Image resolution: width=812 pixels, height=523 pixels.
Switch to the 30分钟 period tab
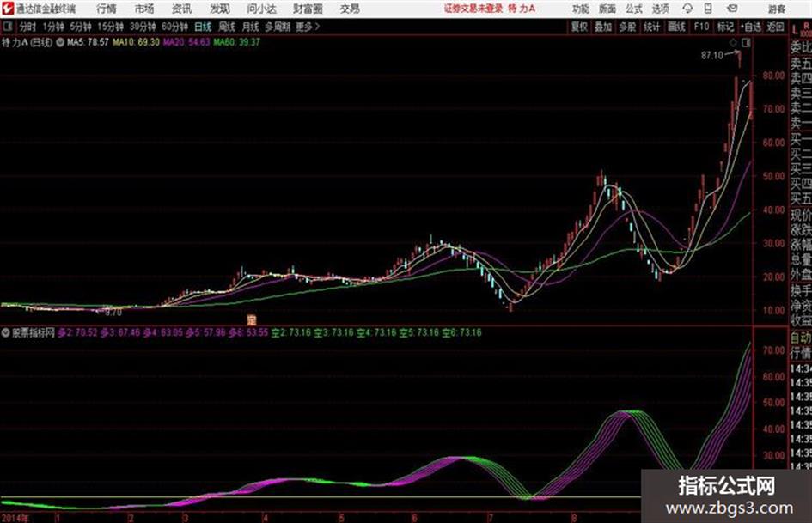(143, 27)
